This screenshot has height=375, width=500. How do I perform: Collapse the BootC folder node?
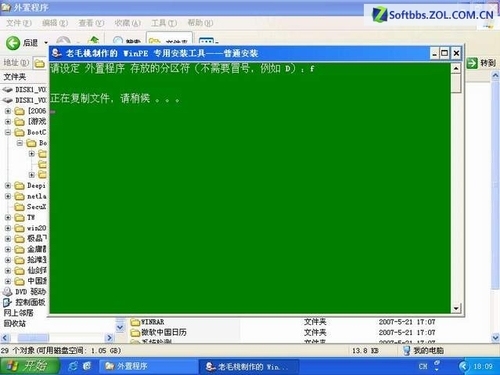(8, 132)
